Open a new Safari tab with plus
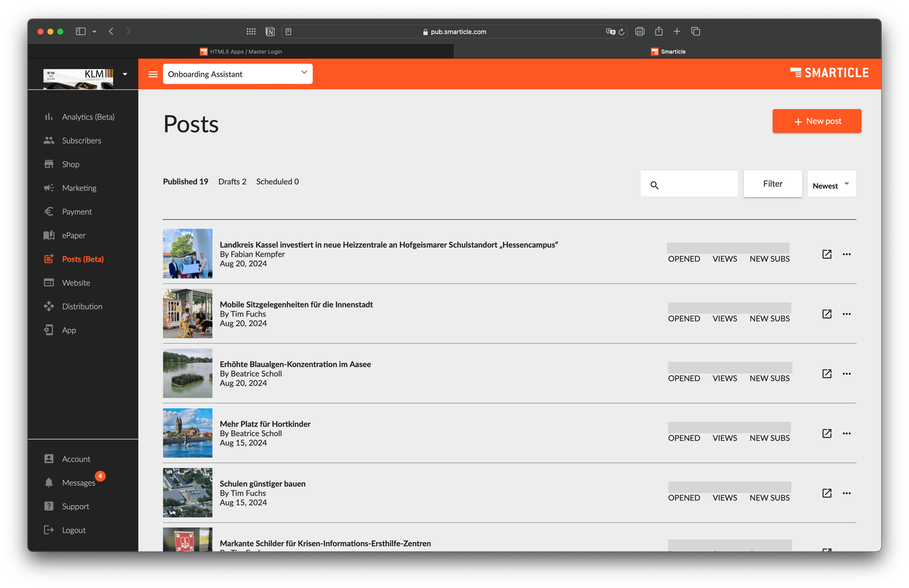 point(677,31)
